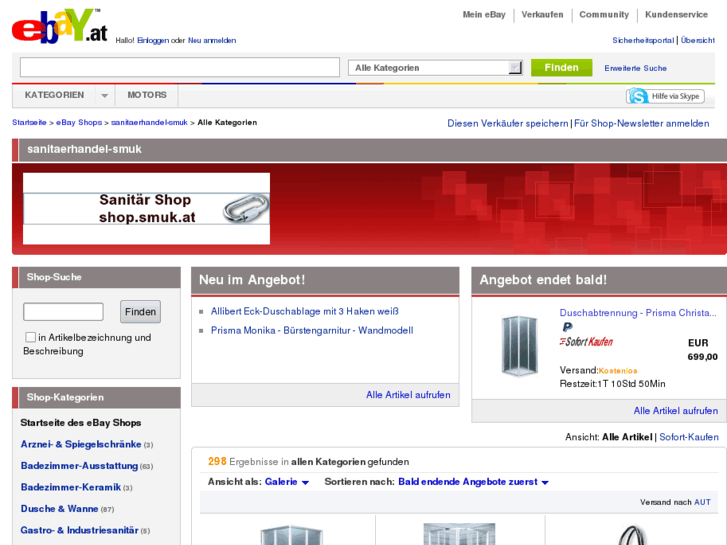This screenshot has height=545, width=727.
Task: Open Community menu item
Action: 604,15
